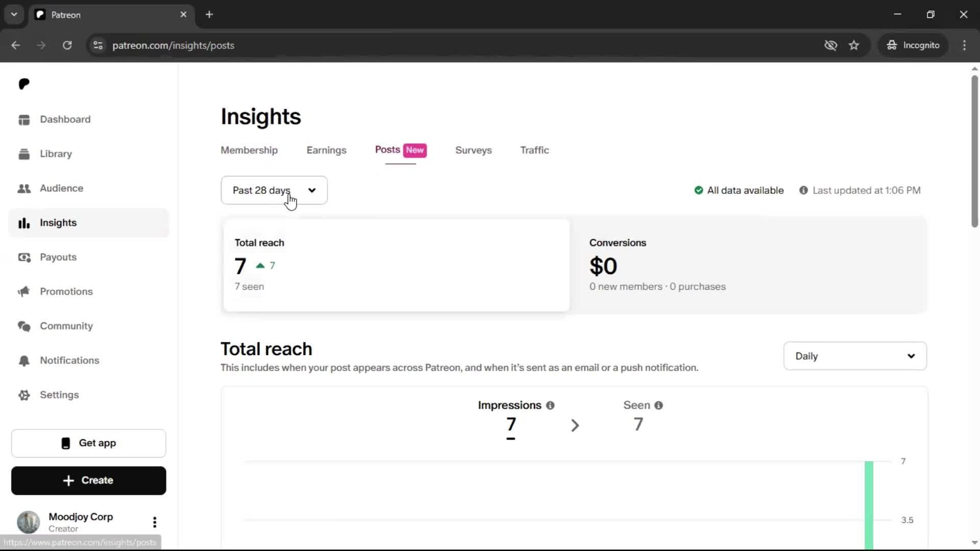This screenshot has width=980, height=551.
Task: Open the Dashboard sidebar icon
Action: (24, 119)
